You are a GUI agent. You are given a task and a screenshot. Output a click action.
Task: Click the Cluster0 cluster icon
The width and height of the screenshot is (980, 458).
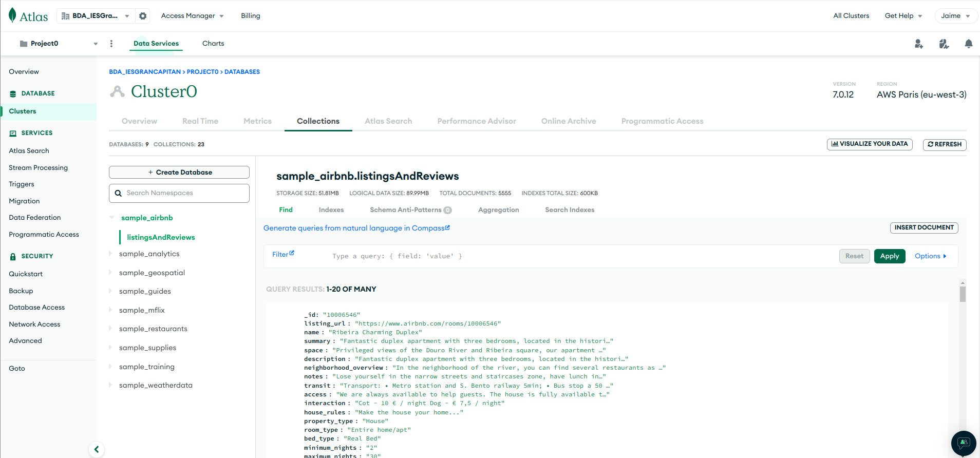click(x=118, y=91)
